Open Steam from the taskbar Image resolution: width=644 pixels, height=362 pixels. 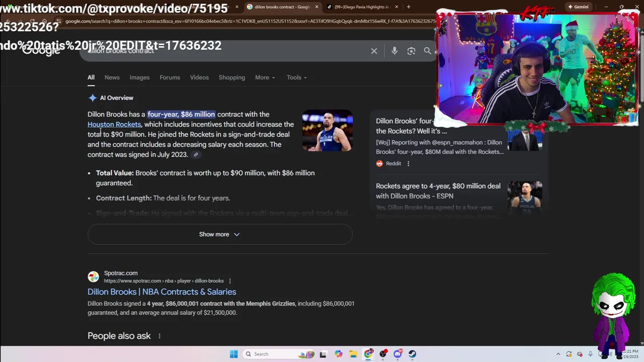412,354
